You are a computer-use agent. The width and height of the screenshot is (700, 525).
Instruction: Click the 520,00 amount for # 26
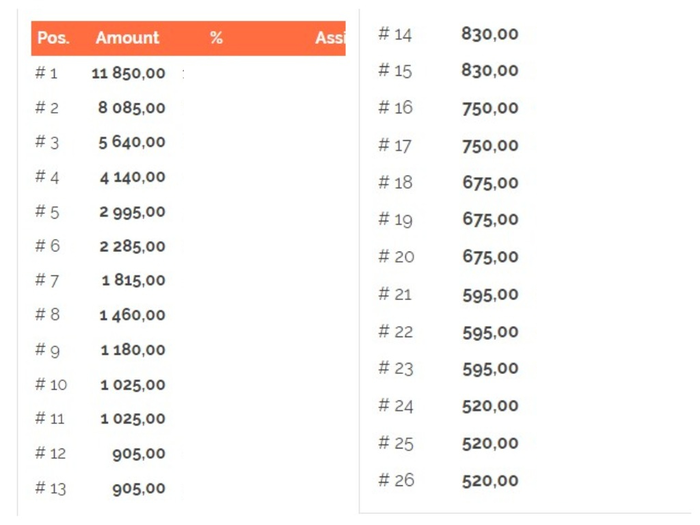click(490, 481)
